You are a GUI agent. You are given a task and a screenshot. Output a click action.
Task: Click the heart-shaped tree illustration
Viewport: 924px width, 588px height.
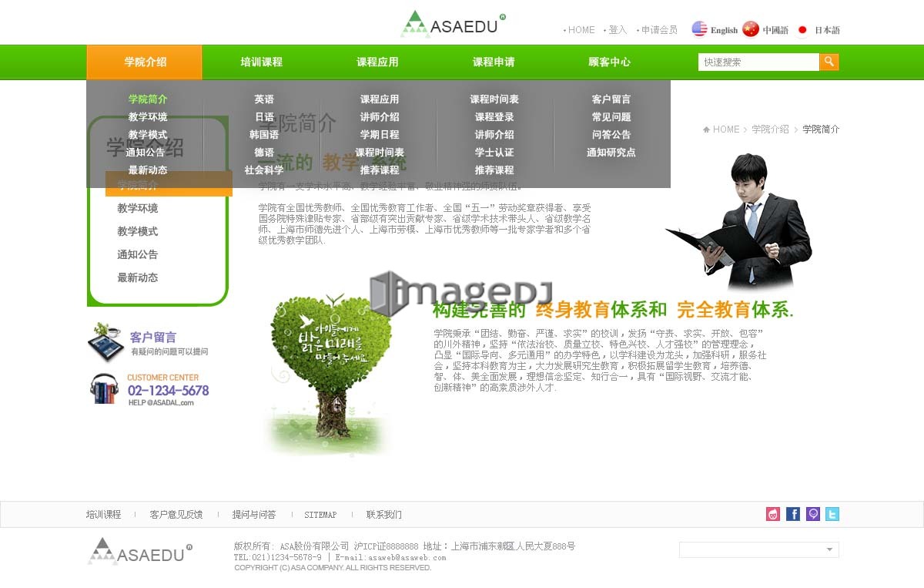point(331,374)
